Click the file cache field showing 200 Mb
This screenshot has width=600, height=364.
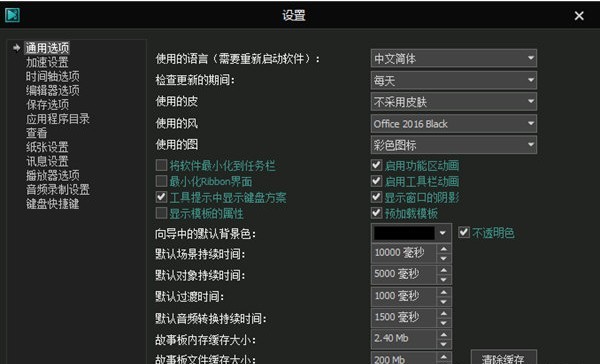click(x=403, y=358)
